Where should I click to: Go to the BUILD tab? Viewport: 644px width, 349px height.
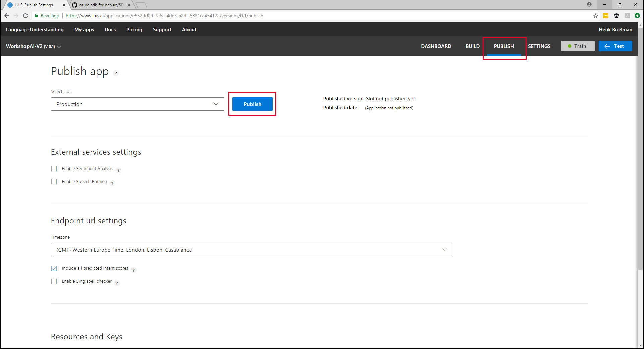[473, 46]
